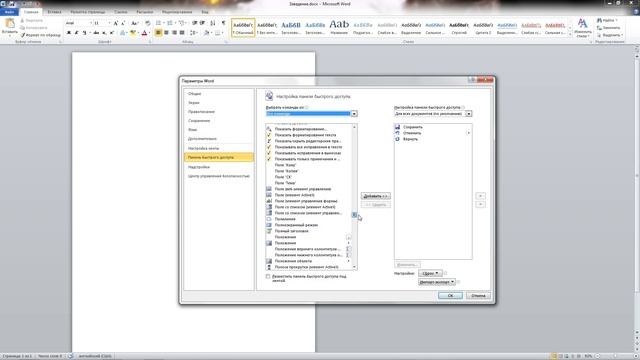Click the Shrink Font icon
Image resolution: width=640 pixels, height=360 pixels.
[x=123, y=23]
